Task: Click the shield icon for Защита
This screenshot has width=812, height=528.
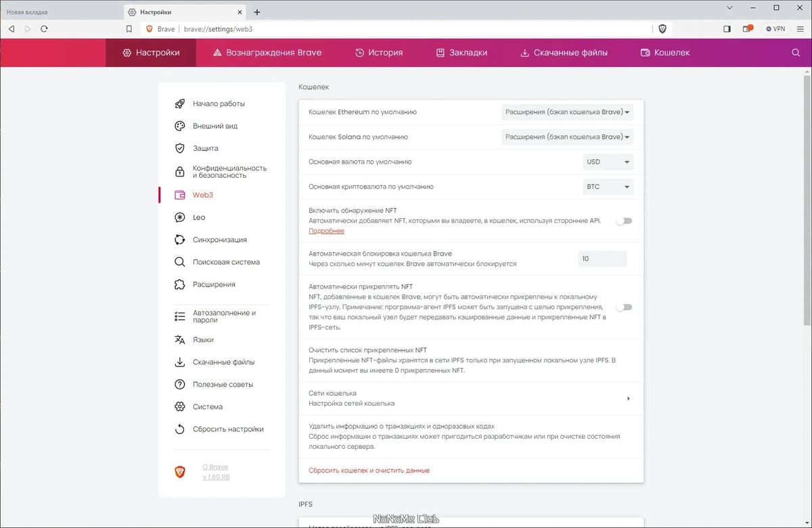Action: (x=180, y=149)
